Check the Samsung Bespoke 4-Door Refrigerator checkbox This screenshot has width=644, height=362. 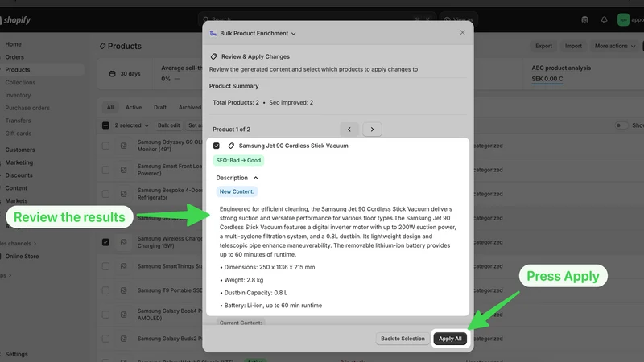[x=105, y=194]
